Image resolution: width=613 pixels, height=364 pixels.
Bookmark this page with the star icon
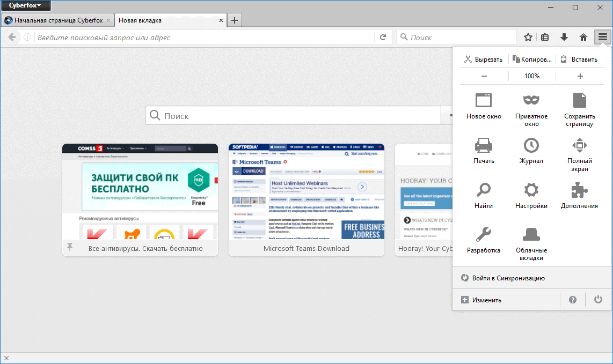tap(528, 37)
